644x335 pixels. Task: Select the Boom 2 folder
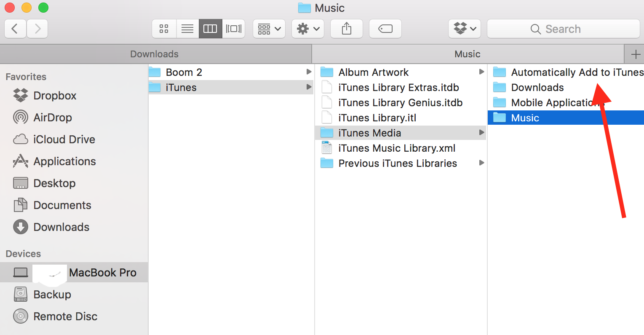point(230,72)
